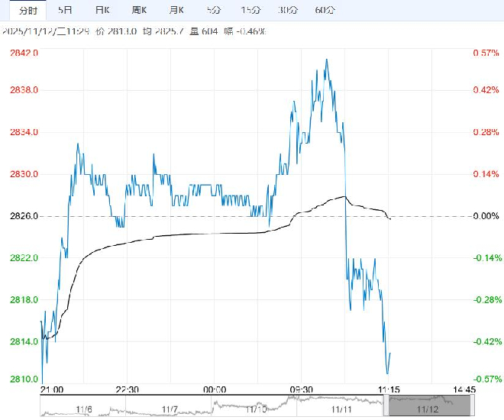504x420 pixels.
Task: Click the 2826.0 dashed baseline price label
Action: [24, 216]
